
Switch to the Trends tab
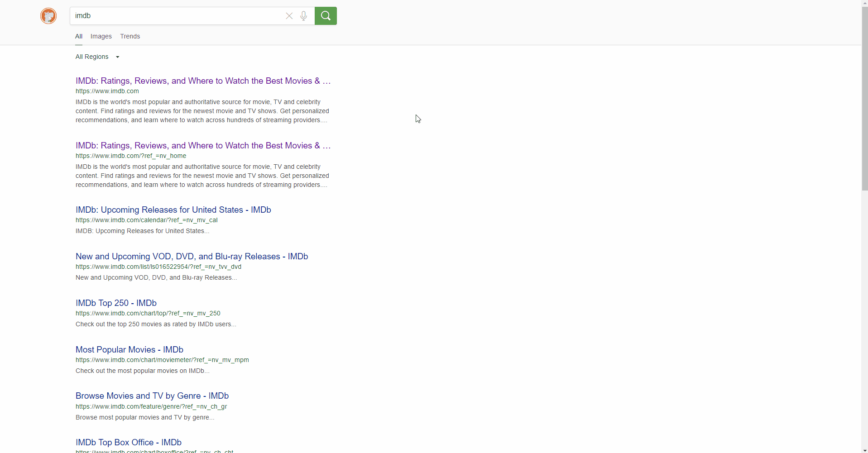point(130,36)
